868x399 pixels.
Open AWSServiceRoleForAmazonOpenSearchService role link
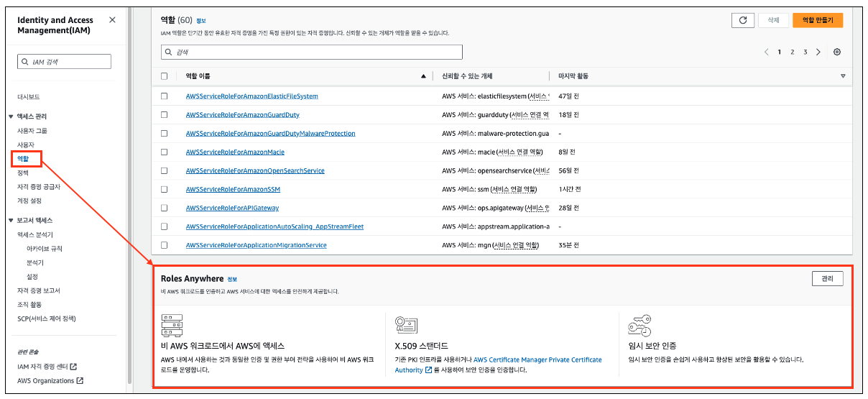pyautogui.click(x=255, y=170)
